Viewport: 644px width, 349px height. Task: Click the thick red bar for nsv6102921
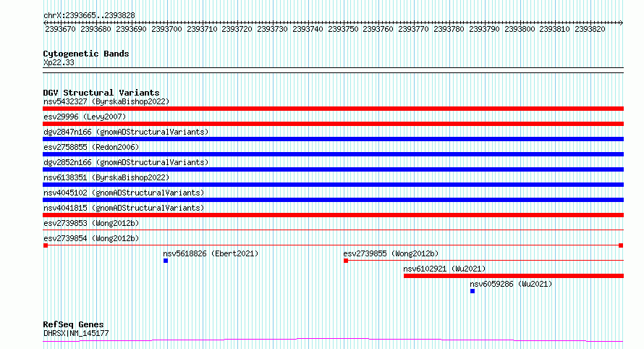(x=514, y=276)
